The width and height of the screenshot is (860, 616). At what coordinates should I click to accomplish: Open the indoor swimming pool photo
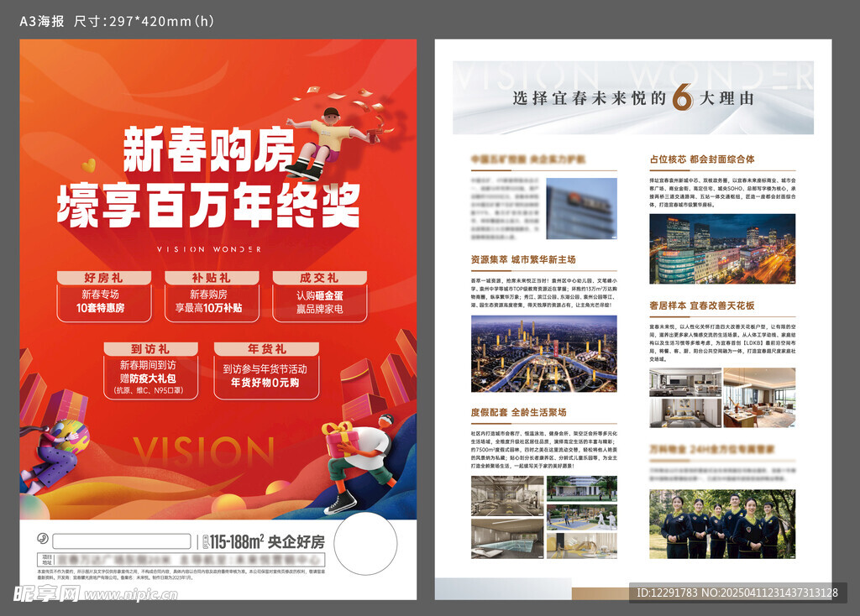click(x=506, y=539)
